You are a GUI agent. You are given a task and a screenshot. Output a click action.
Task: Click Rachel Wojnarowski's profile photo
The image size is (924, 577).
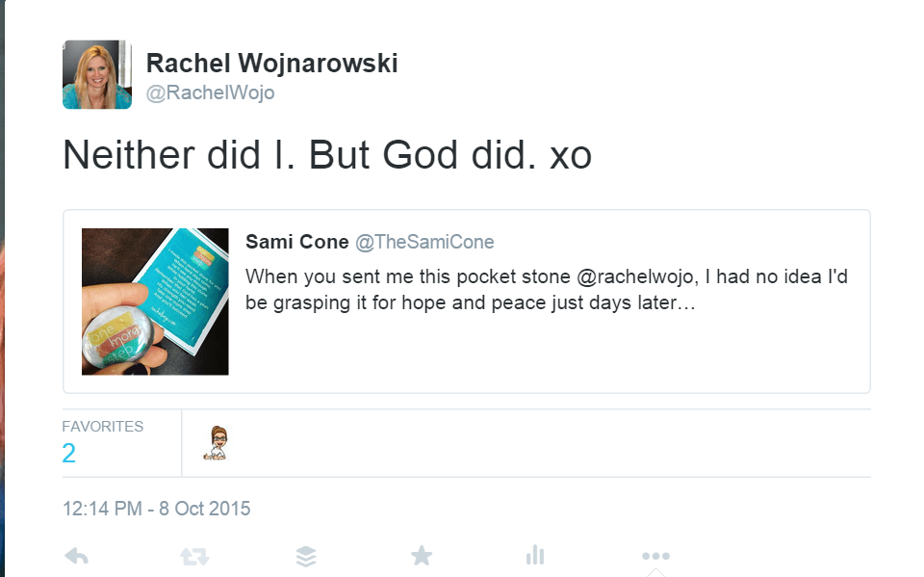point(97,75)
